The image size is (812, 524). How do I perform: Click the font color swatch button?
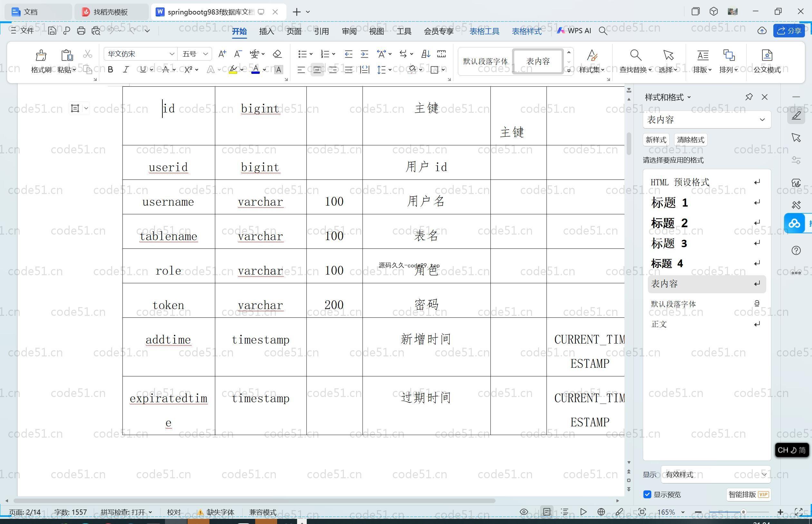(256, 70)
